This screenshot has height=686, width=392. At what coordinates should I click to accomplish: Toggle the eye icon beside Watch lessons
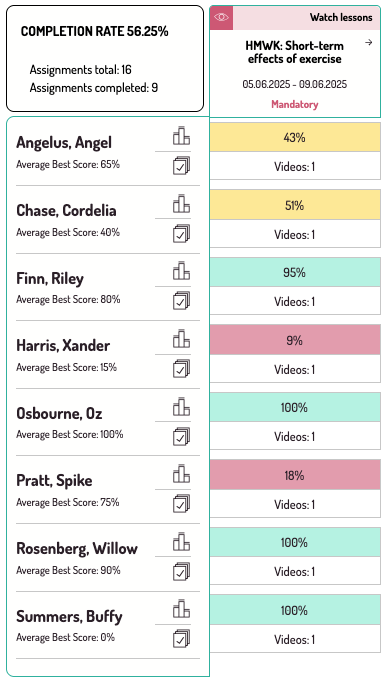221,18
